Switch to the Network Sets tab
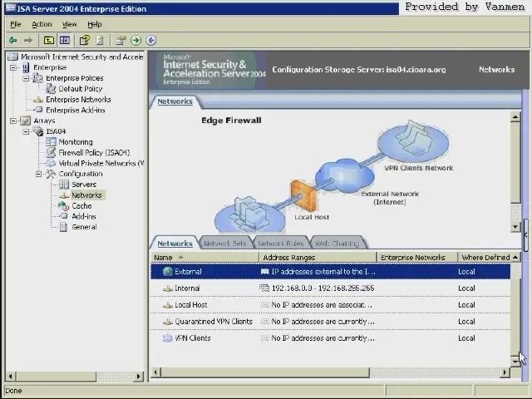 [x=225, y=244]
